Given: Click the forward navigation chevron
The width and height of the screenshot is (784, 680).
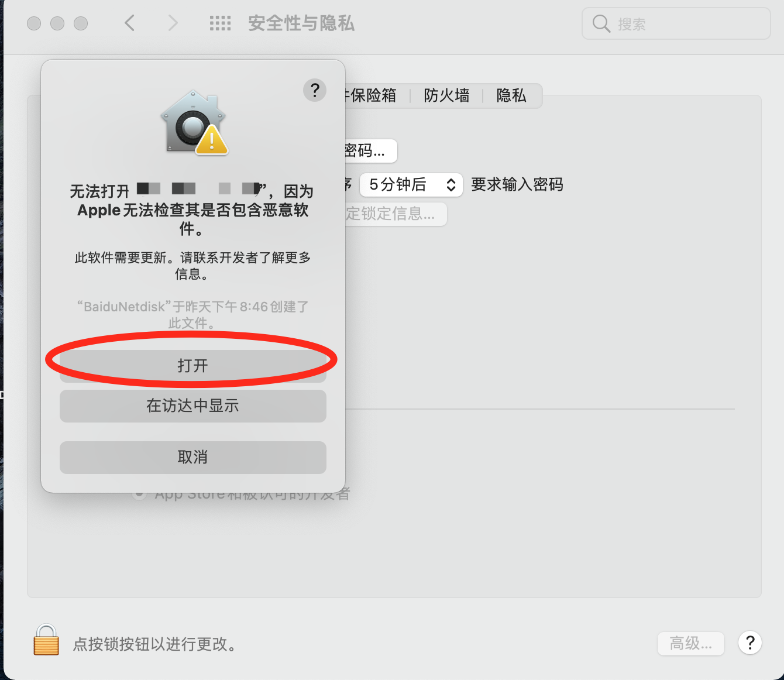Looking at the screenshot, I should point(172,23).
